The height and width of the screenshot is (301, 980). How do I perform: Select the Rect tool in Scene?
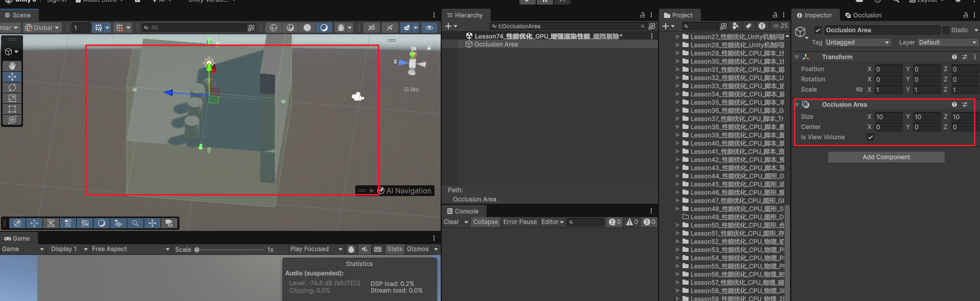pyautogui.click(x=12, y=109)
